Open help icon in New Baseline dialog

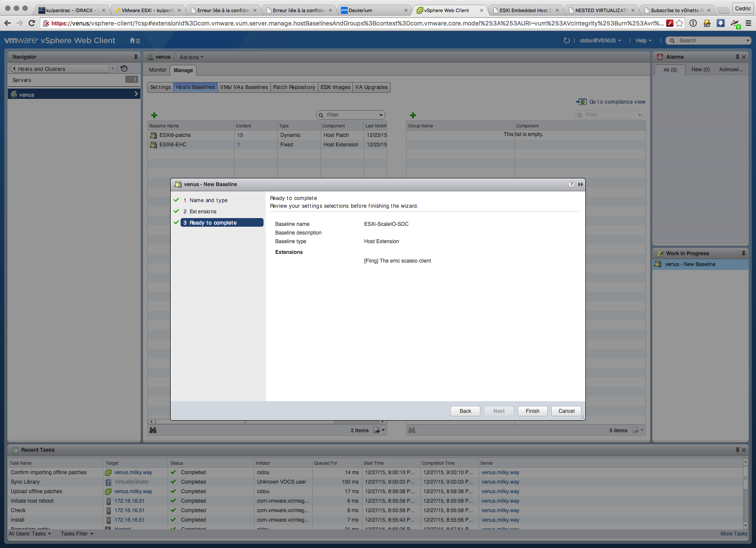(x=571, y=184)
